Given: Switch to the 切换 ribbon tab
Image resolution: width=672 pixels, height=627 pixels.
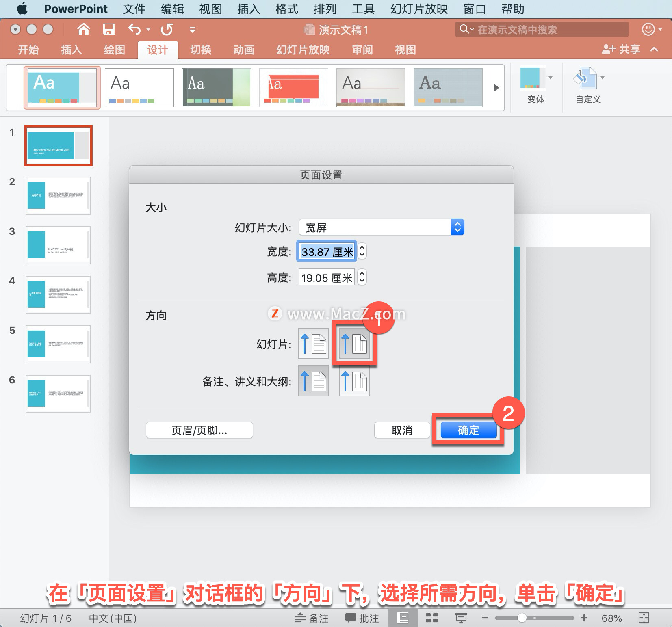Looking at the screenshot, I should [x=201, y=50].
